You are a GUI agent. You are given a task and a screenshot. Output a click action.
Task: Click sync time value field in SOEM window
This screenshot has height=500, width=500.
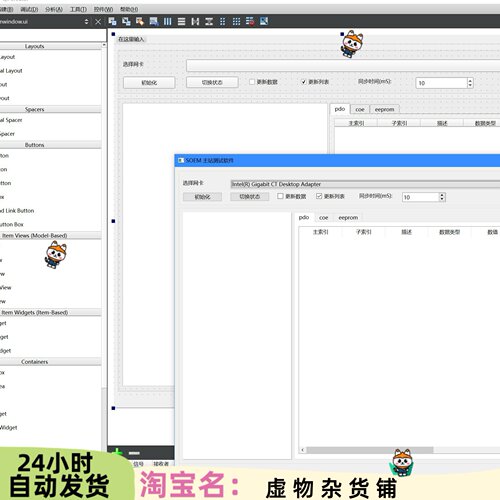point(421,197)
